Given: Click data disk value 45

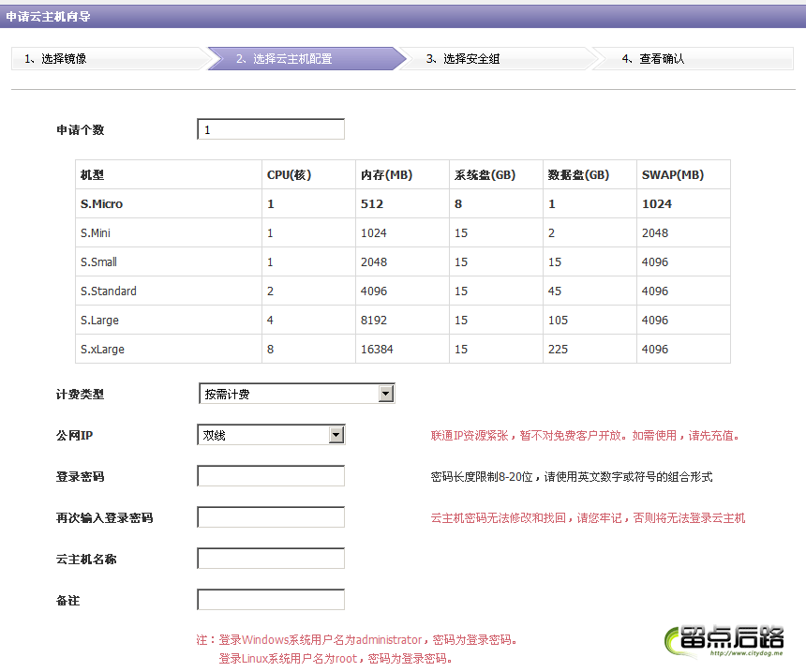Looking at the screenshot, I should click(555, 291).
